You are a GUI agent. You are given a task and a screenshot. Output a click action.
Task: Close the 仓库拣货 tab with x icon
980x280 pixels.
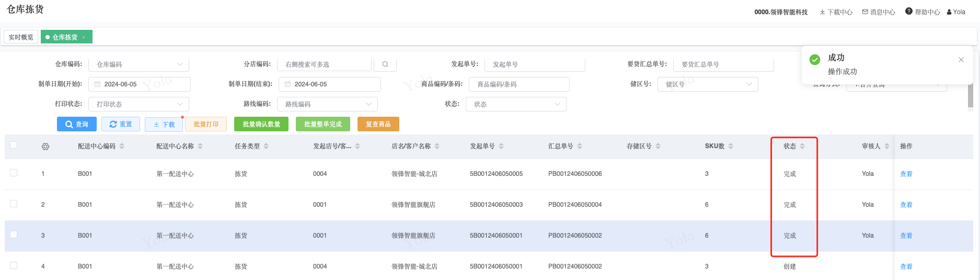pos(84,37)
